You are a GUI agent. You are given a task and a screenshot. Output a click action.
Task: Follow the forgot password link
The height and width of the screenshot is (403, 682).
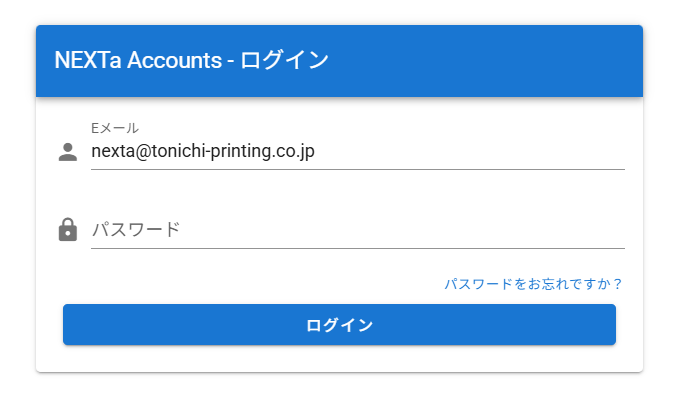pos(533,284)
